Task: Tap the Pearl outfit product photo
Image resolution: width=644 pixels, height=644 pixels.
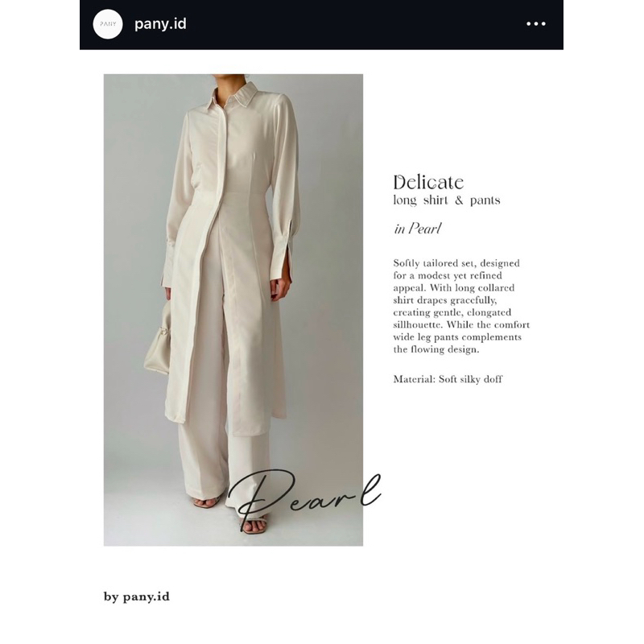Action: point(233,310)
